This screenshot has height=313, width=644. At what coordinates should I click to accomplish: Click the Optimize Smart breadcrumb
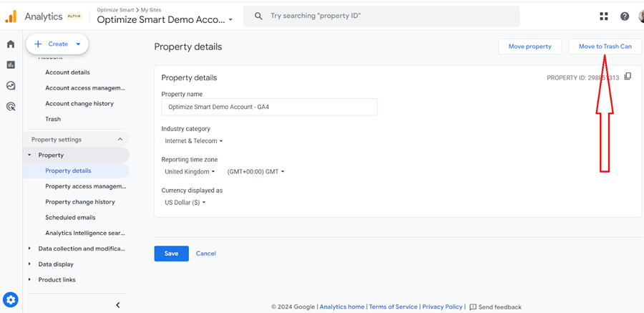[114, 10]
